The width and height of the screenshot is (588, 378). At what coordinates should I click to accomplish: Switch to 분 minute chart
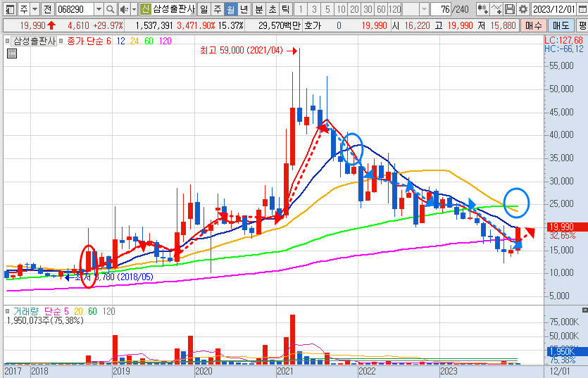pyautogui.click(x=259, y=9)
